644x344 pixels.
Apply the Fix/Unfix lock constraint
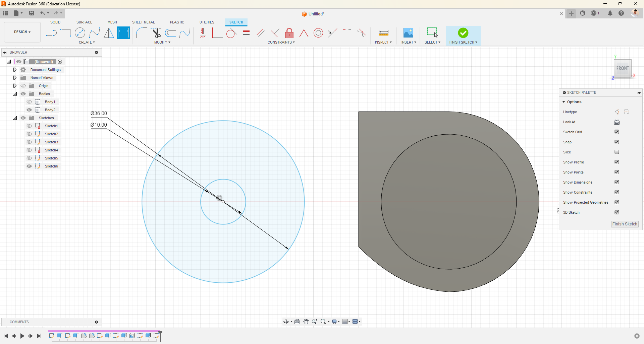click(289, 33)
